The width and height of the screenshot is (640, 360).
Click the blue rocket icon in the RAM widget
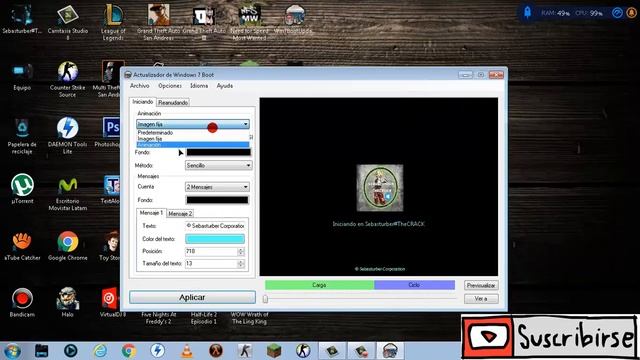(527, 12)
